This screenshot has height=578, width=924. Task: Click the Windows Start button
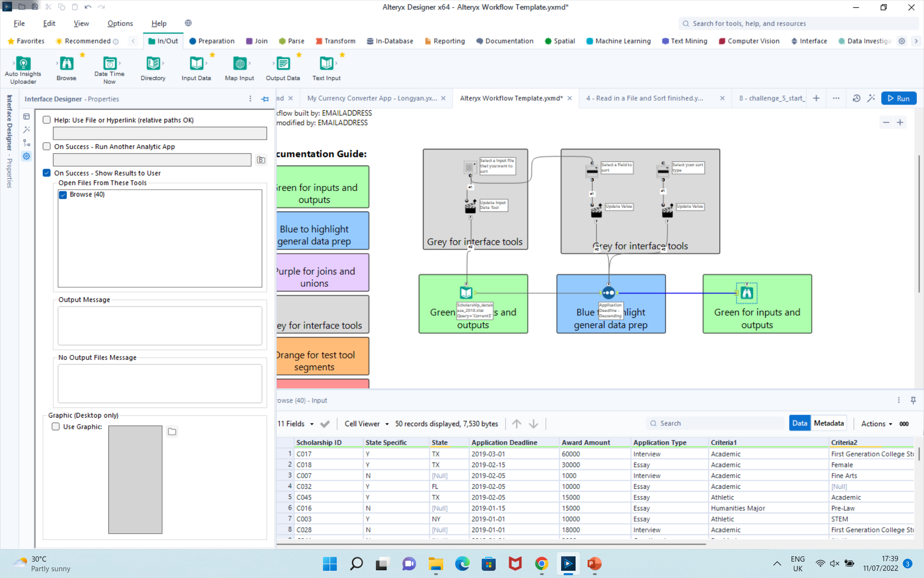point(330,564)
